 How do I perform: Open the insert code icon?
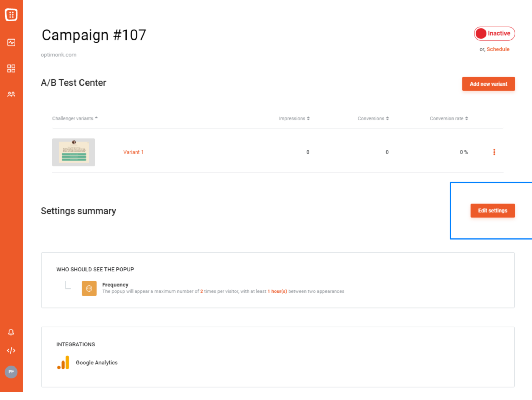11,351
